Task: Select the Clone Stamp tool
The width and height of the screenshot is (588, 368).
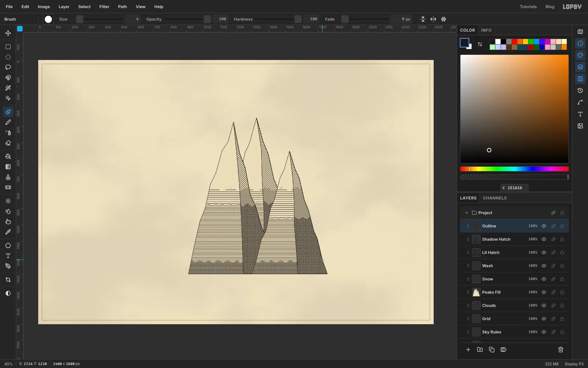Action: [x=8, y=177]
